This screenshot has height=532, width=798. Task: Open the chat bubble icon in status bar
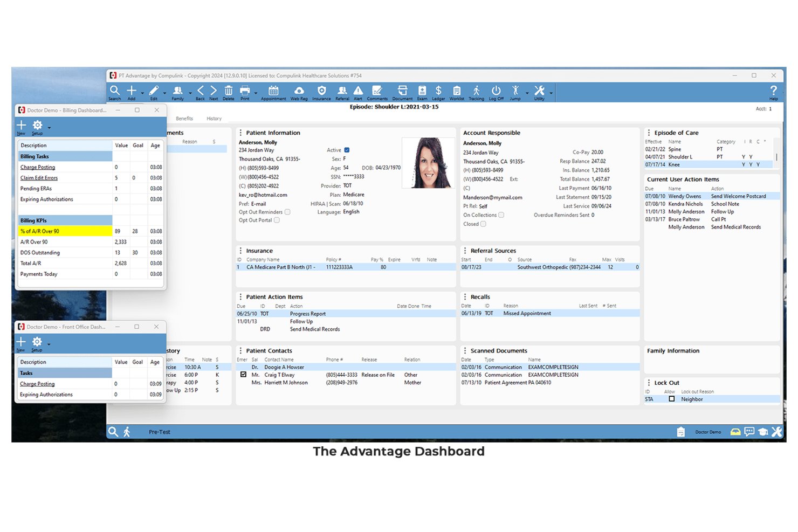[x=749, y=432]
